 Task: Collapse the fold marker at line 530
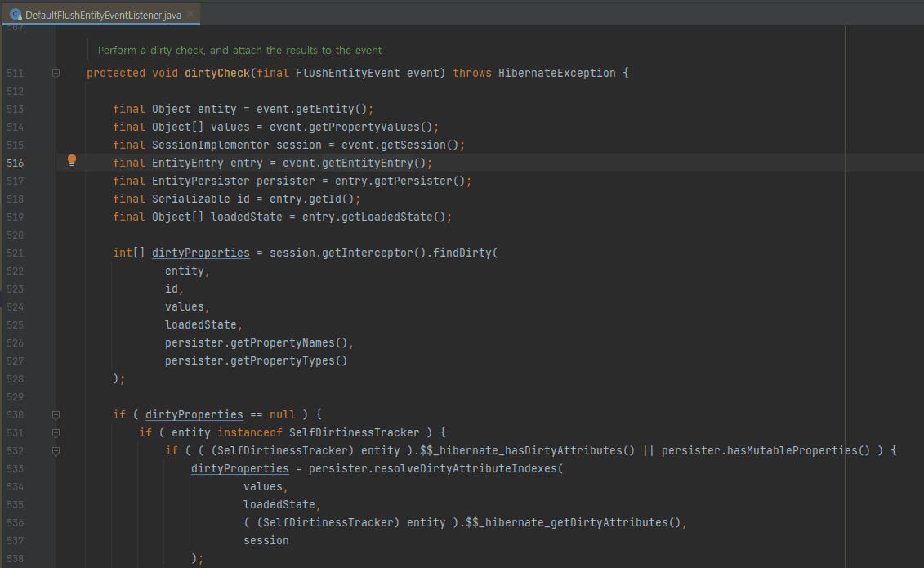[x=56, y=415]
